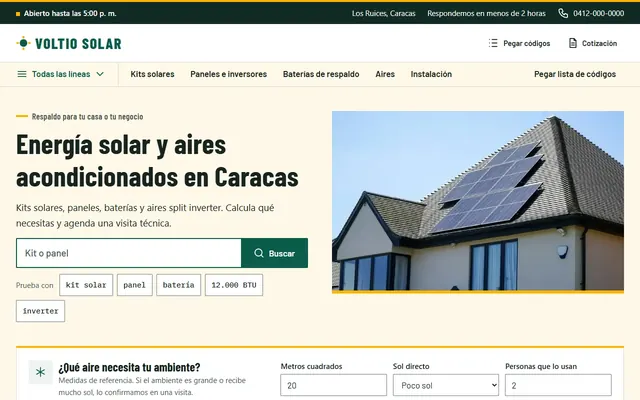Open Baterías de respaldo menu item
640x400 pixels.
click(x=321, y=74)
